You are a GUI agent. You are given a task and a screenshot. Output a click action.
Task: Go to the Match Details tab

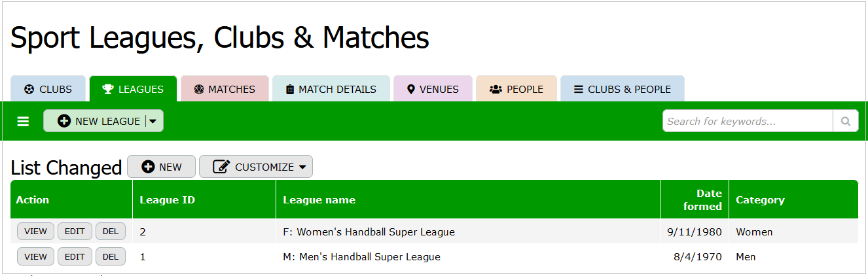[x=331, y=90]
